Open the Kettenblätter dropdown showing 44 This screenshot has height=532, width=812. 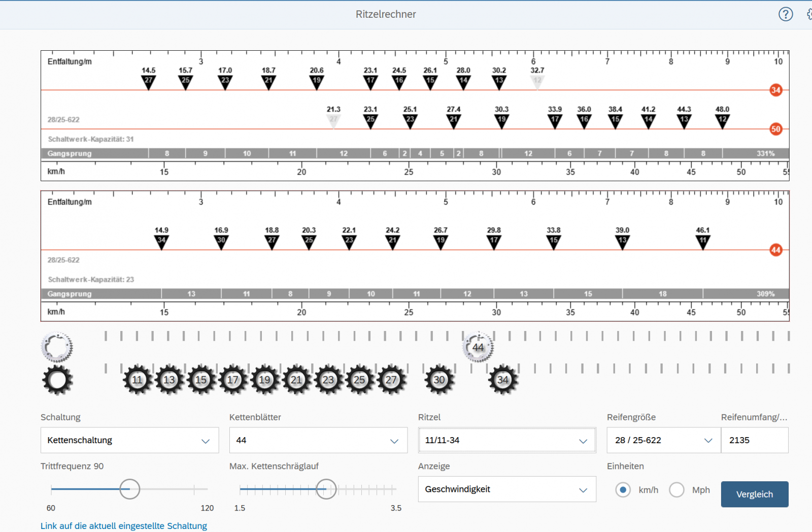[319, 440]
